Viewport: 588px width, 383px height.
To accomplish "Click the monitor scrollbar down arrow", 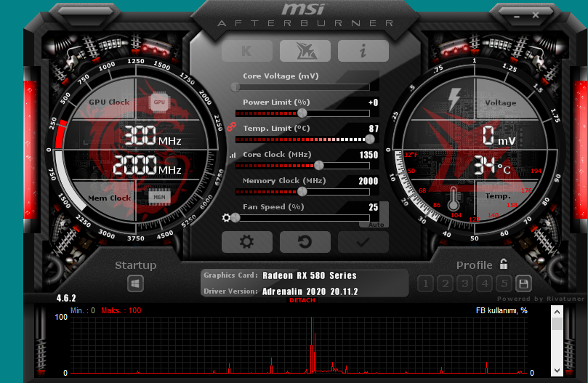I will [557, 370].
